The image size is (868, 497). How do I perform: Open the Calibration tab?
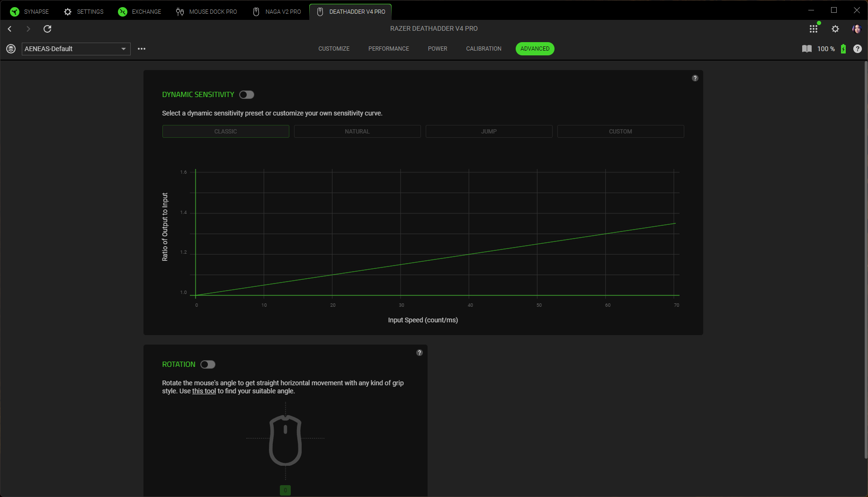click(x=483, y=49)
